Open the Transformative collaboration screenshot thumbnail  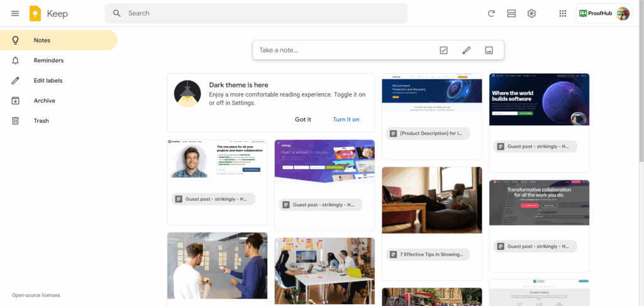539,202
